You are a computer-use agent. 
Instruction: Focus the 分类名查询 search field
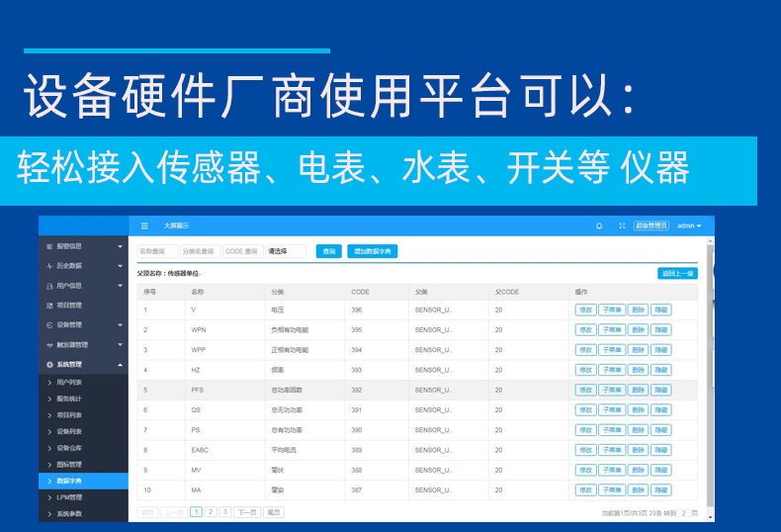[x=200, y=251]
